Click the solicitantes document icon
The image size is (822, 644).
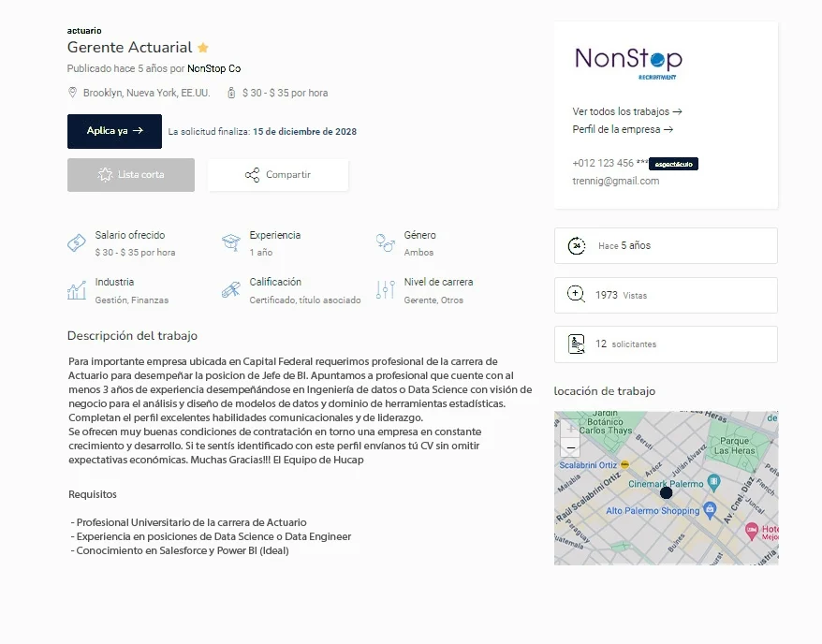click(x=578, y=344)
